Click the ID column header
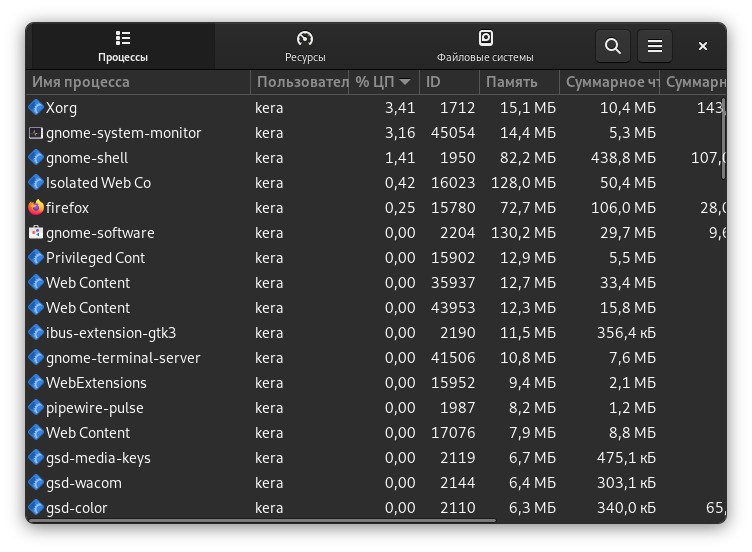Screen dimensions: 752x552 [x=434, y=82]
